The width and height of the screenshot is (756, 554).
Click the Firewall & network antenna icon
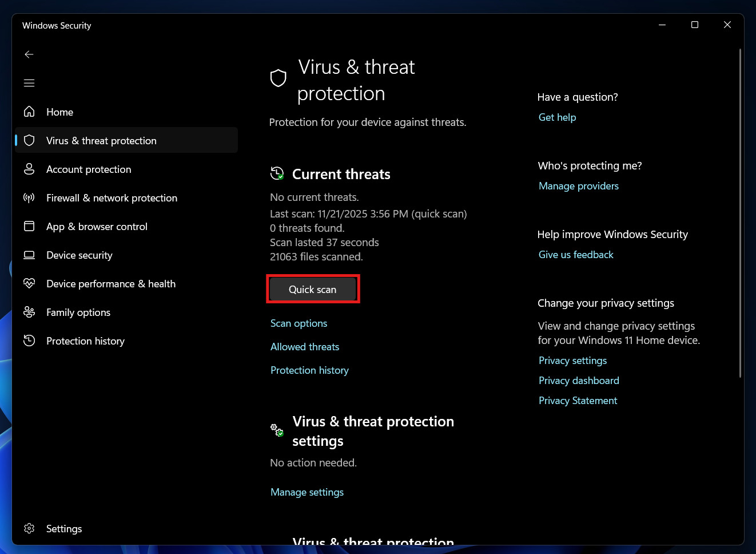click(29, 198)
